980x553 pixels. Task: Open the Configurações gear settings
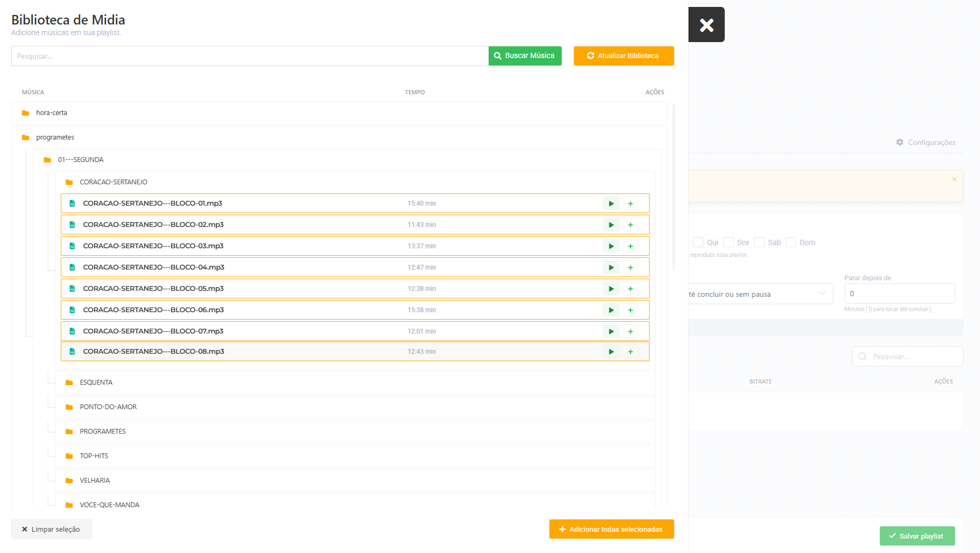[x=926, y=142]
